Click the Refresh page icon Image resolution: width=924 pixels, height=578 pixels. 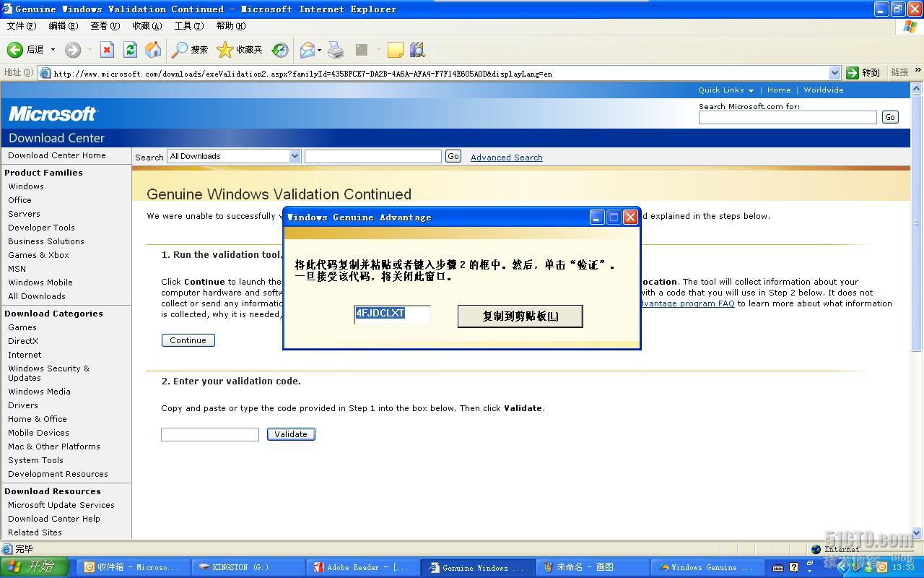click(130, 50)
